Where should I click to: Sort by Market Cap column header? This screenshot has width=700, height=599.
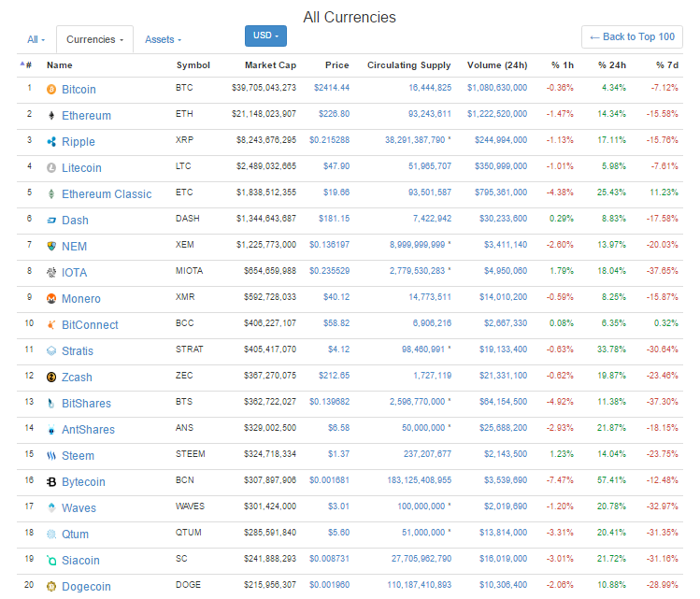tap(270, 65)
